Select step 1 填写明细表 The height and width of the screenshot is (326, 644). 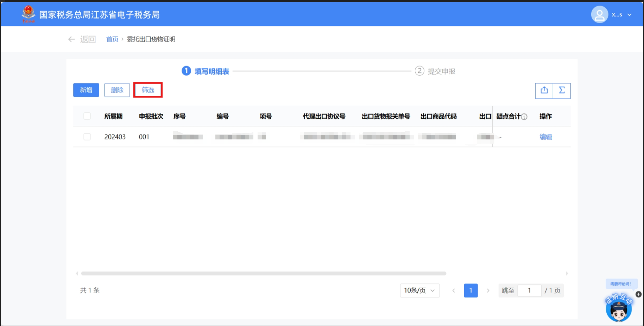point(206,71)
